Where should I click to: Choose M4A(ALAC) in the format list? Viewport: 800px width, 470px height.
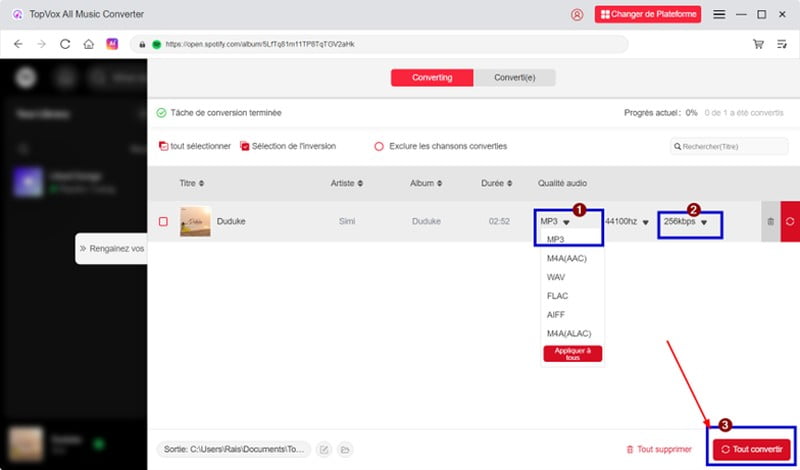click(569, 334)
